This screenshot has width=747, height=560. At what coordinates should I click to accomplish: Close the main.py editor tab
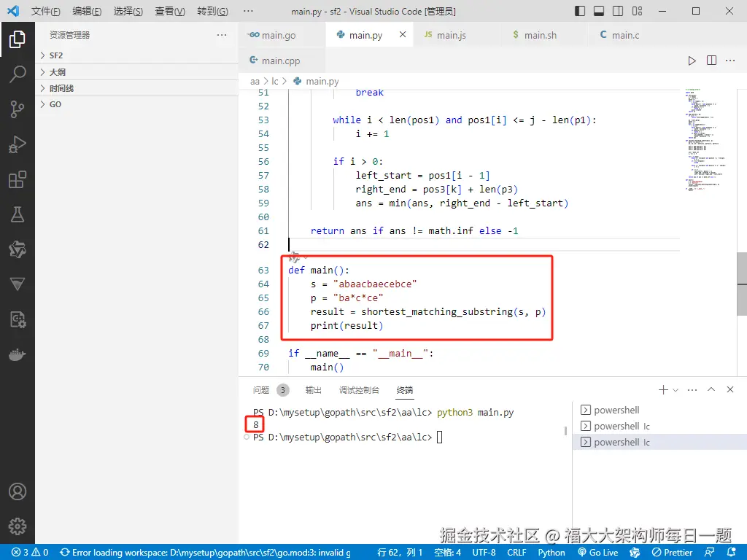pos(403,34)
